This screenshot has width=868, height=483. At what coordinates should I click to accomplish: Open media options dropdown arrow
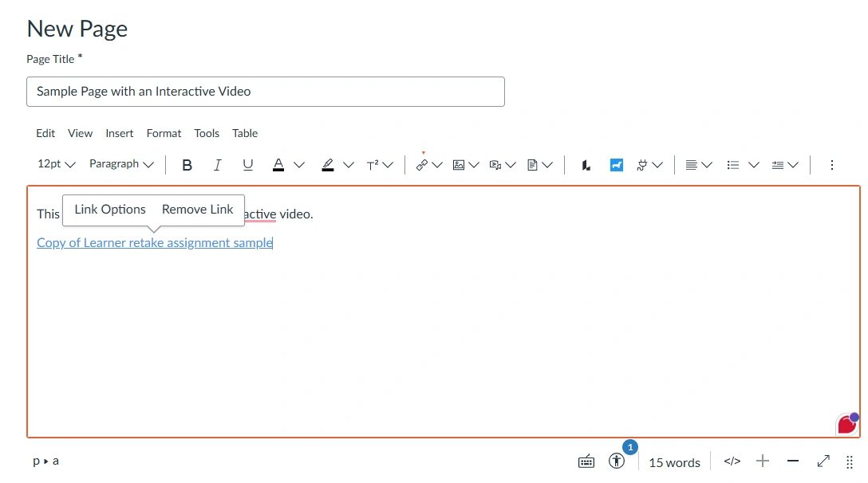(511, 165)
